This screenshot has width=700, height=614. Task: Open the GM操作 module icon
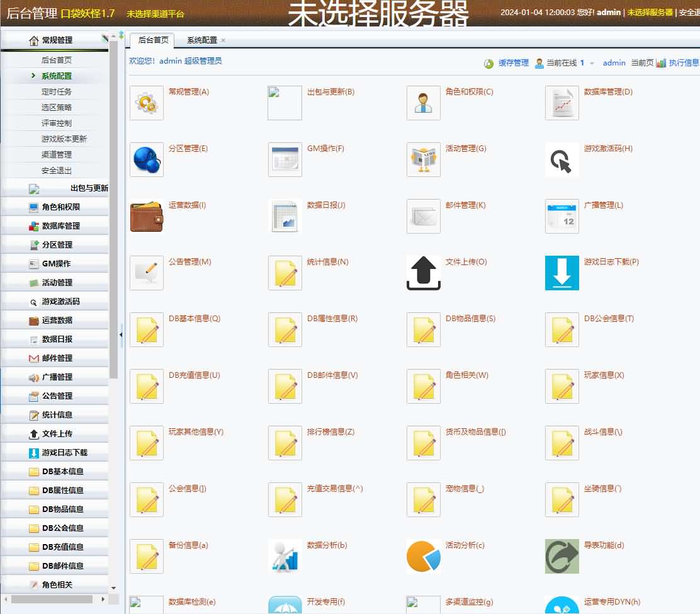point(285,159)
